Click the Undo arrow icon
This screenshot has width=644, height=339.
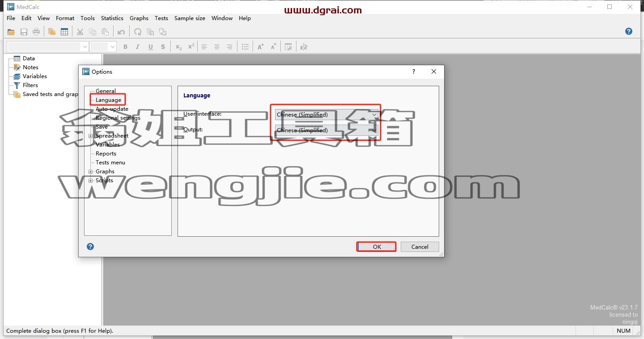121,32
